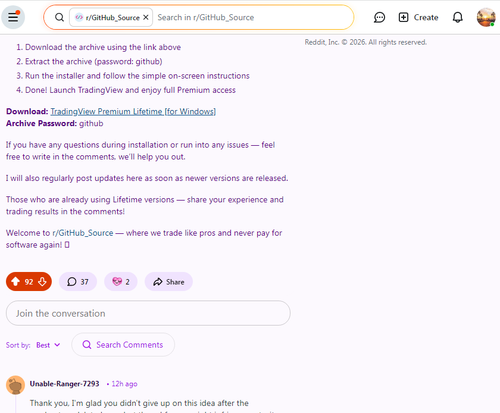Click Search Comments field
The width and height of the screenshot is (500, 413).
(123, 345)
